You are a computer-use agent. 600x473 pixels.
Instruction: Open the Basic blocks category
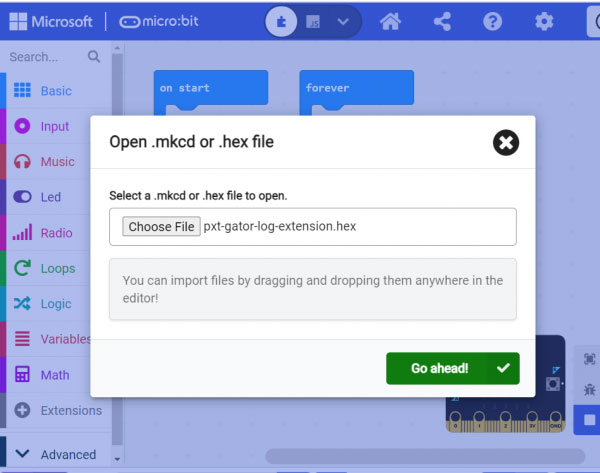click(55, 91)
